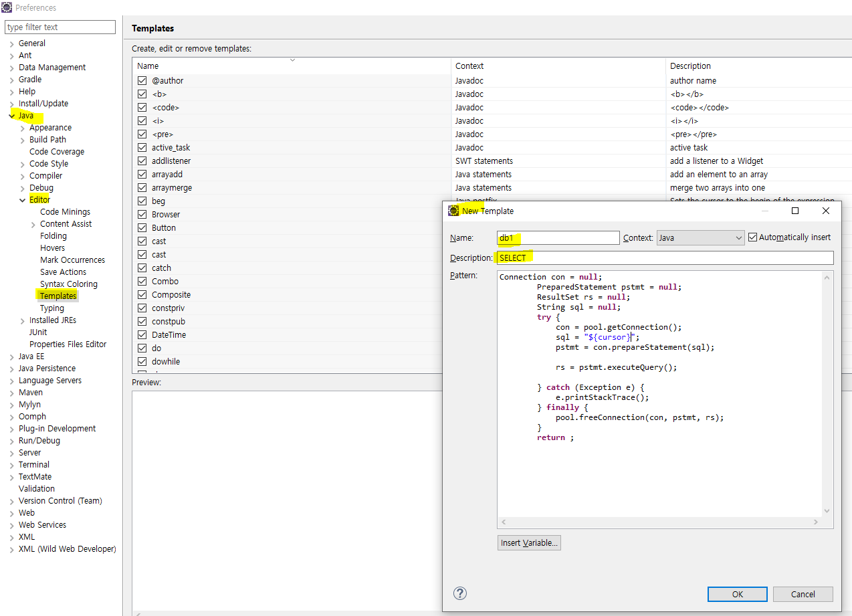Select Language Servers tree item

50,381
